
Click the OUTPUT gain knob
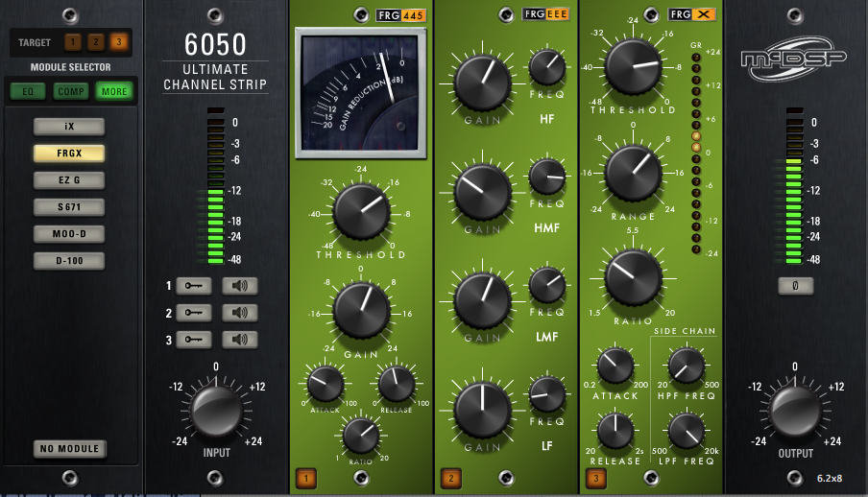pos(795,412)
